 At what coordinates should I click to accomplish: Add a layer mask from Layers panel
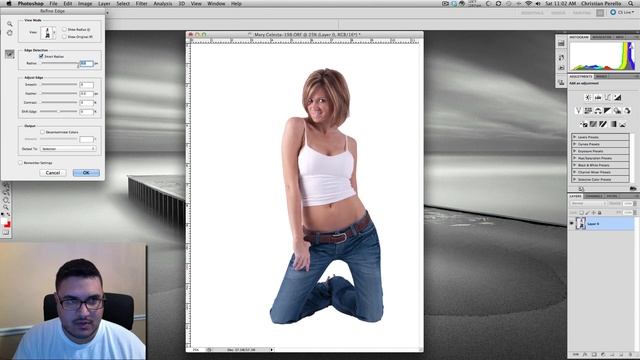point(594,355)
